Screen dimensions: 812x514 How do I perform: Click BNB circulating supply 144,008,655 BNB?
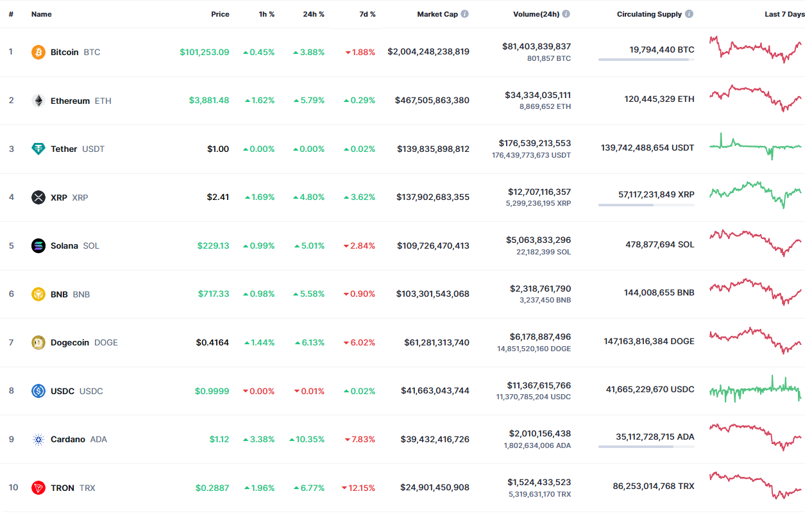(659, 292)
